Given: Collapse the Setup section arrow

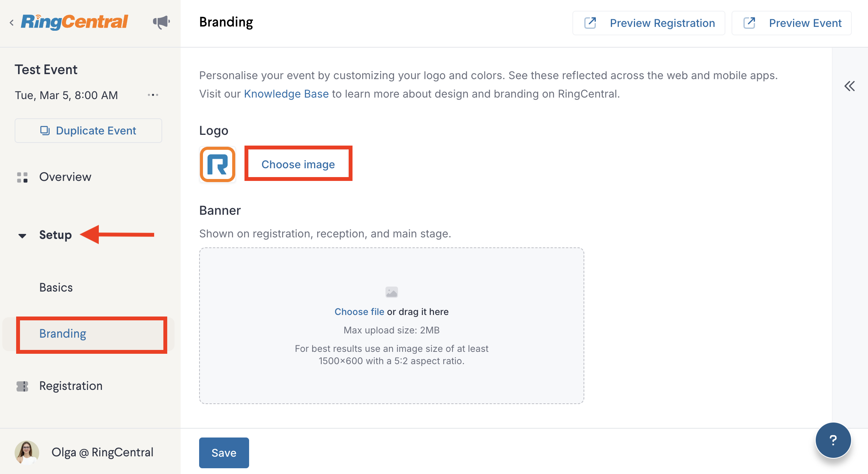Looking at the screenshot, I should tap(22, 235).
